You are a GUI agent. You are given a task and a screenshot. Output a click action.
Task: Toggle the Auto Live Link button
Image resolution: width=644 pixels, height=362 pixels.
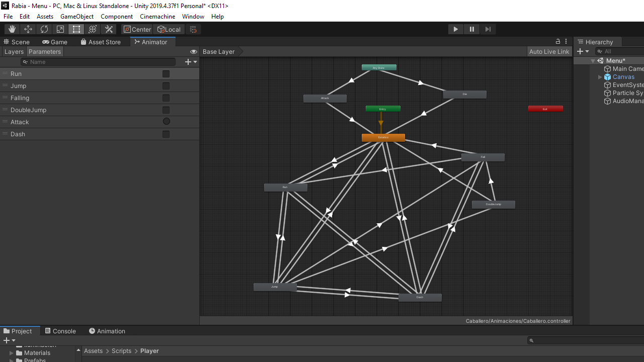point(549,52)
